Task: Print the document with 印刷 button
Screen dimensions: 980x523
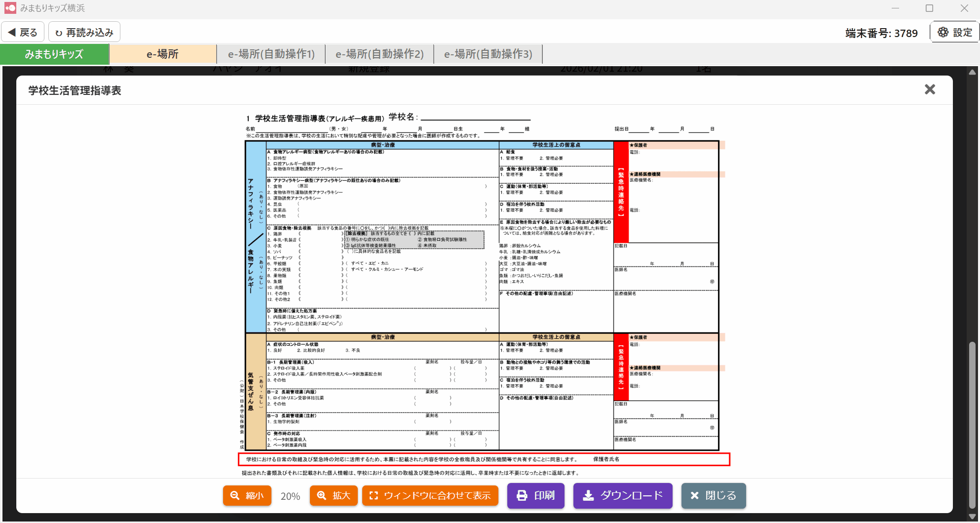Action: [535, 495]
